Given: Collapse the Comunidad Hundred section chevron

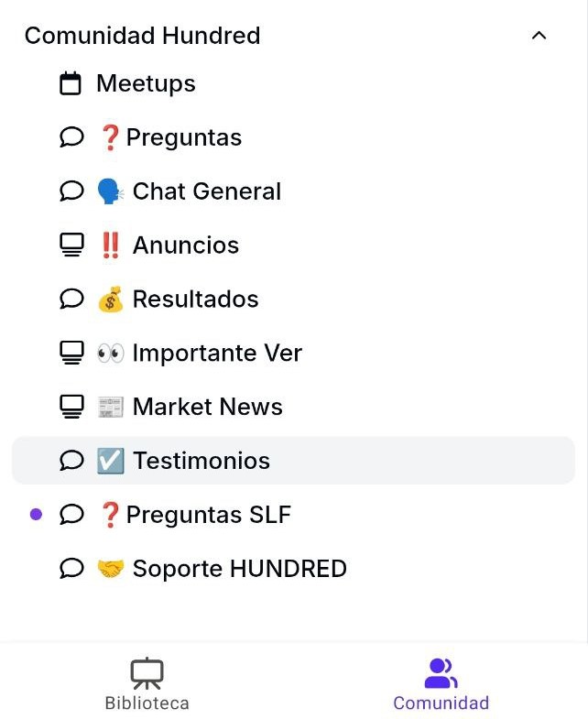Looking at the screenshot, I should pyautogui.click(x=539, y=36).
